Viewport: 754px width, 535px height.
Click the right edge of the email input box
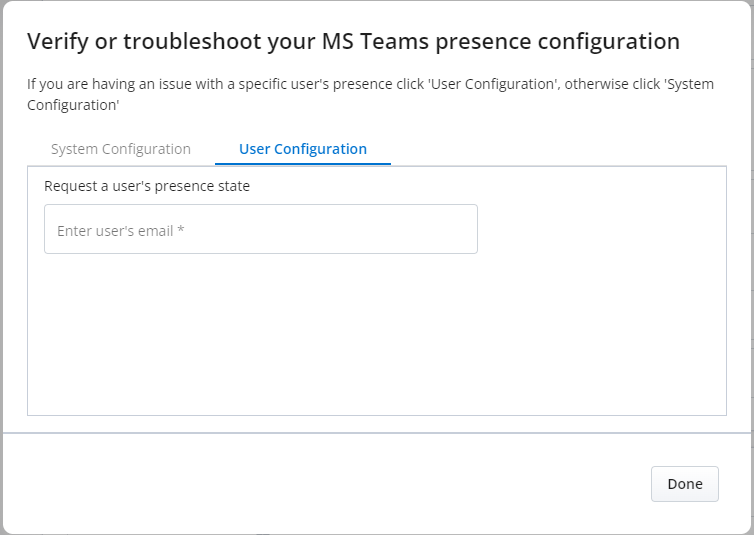(476, 230)
